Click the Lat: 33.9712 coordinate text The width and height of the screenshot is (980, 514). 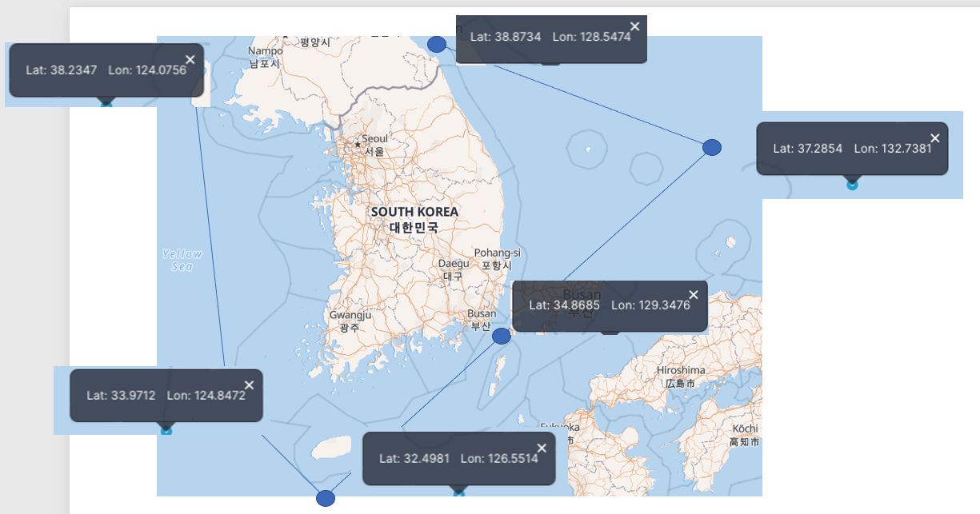click(121, 395)
